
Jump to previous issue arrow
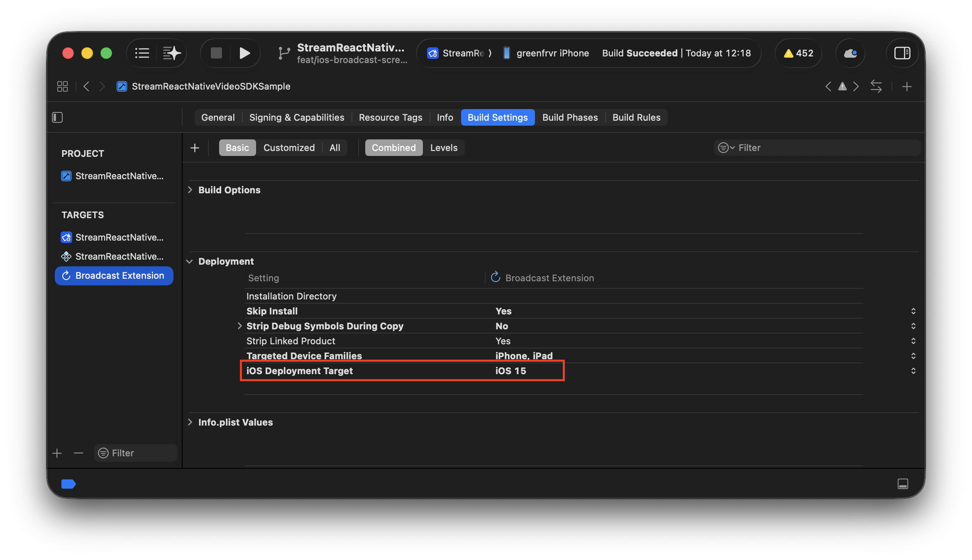click(828, 86)
